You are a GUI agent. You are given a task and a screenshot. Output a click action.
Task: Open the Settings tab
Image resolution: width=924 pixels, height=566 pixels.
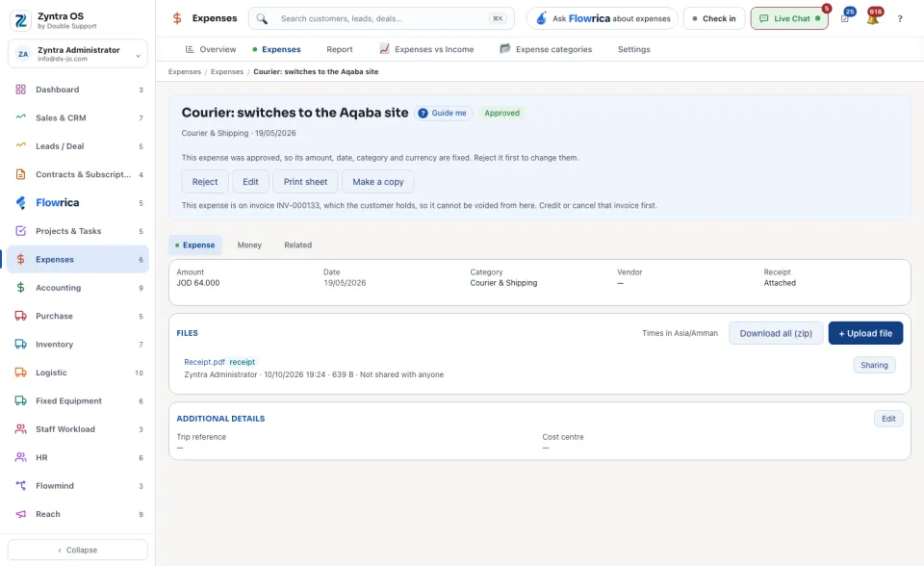(x=634, y=49)
